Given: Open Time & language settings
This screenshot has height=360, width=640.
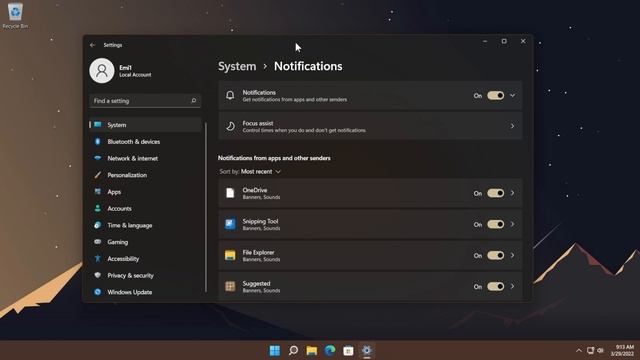Looking at the screenshot, I should click(145, 225).
